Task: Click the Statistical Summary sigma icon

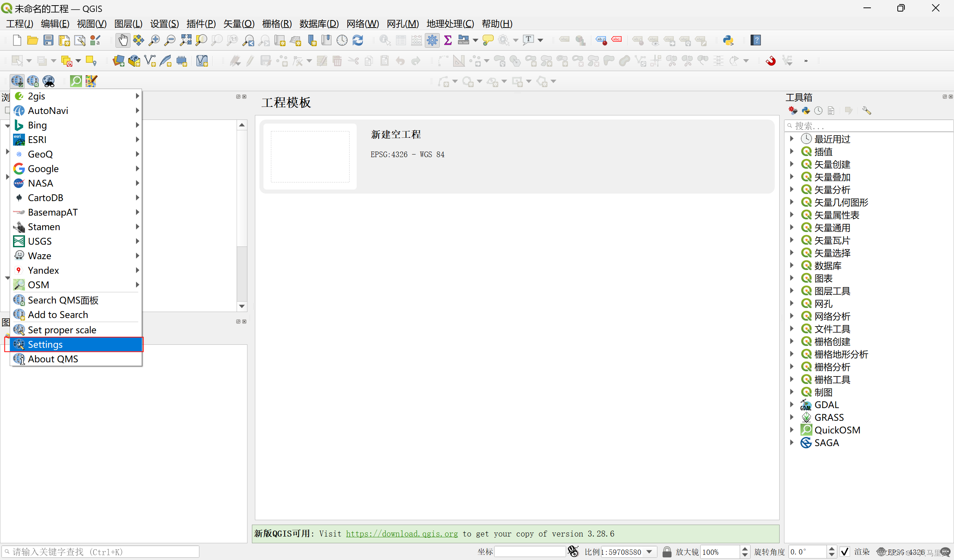Action: click(x=448, y=40)
